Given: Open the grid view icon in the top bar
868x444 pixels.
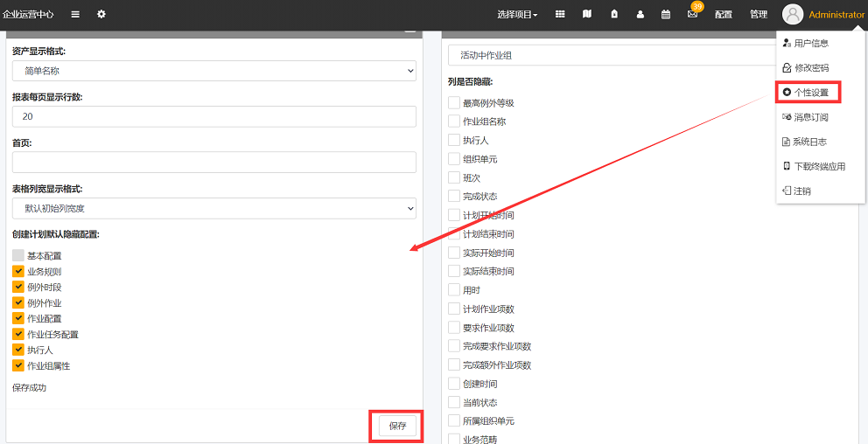Looking at the screenshot, I should pos(560,14).
